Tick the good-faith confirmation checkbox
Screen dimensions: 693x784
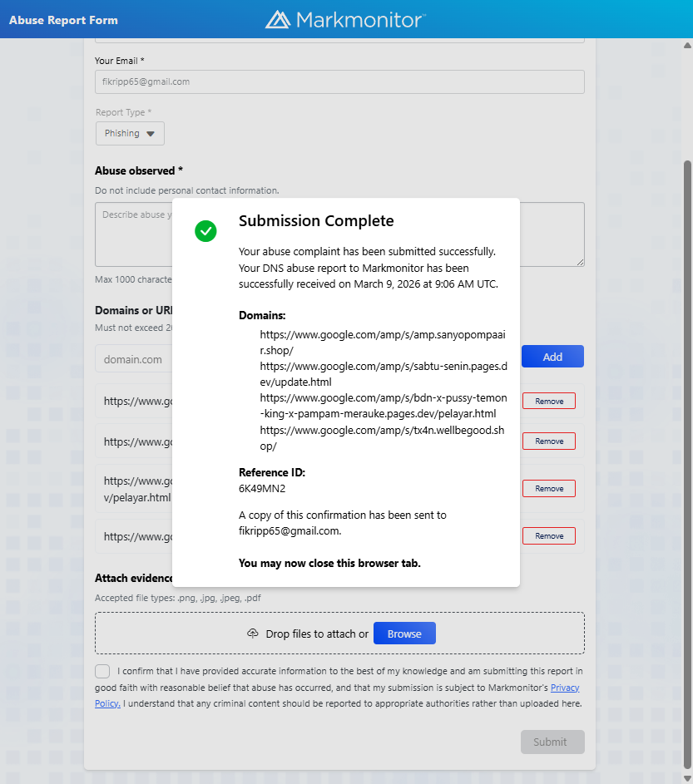[x=102, y=671]
